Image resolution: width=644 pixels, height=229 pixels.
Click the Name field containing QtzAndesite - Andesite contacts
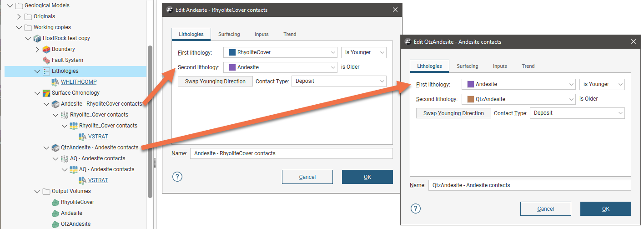click(x=529, y=185)
